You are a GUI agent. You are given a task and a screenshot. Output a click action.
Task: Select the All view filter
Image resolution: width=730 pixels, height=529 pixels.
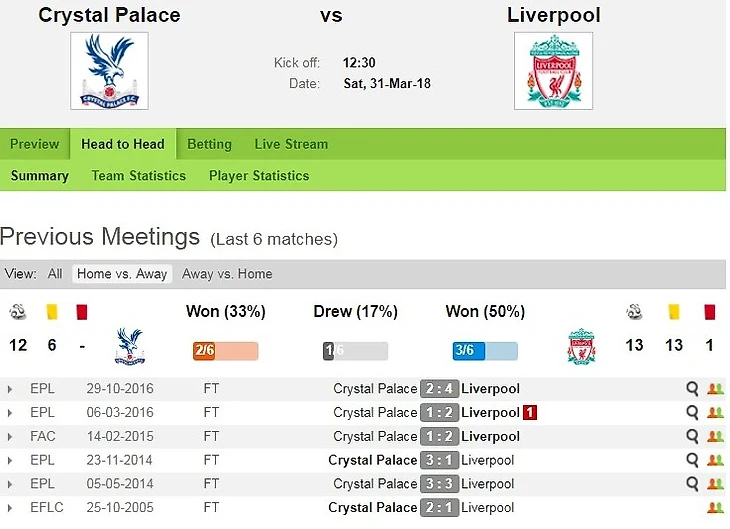point(55,274)
